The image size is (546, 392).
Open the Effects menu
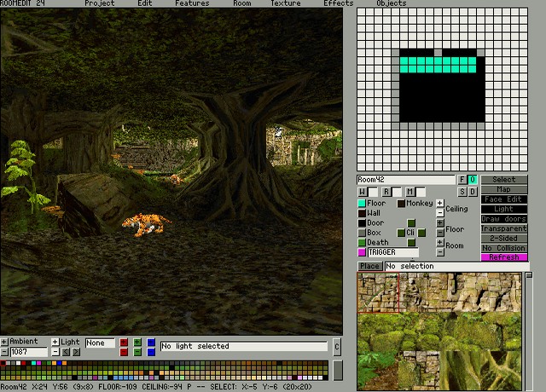[x=338, y=3]
